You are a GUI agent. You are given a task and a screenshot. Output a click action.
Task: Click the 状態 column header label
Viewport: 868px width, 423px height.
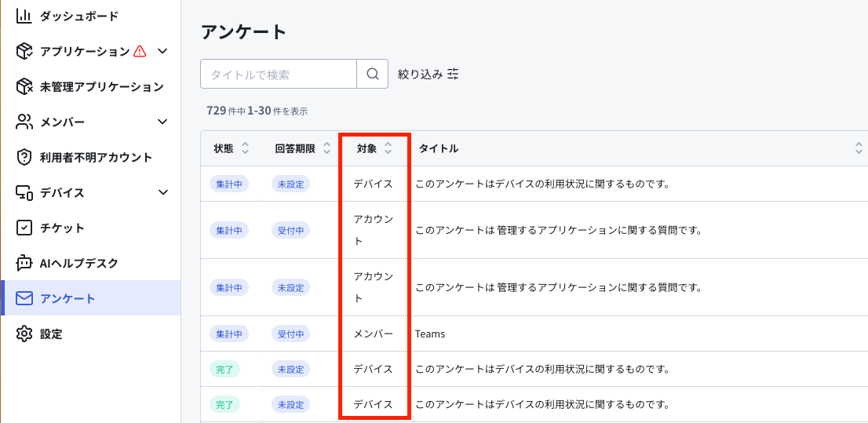tap(224, 148)
